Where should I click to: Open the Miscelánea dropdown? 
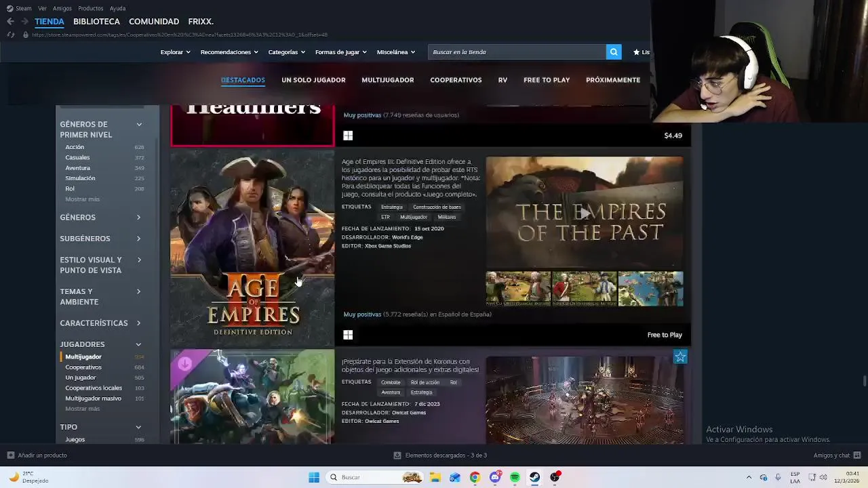396,52
